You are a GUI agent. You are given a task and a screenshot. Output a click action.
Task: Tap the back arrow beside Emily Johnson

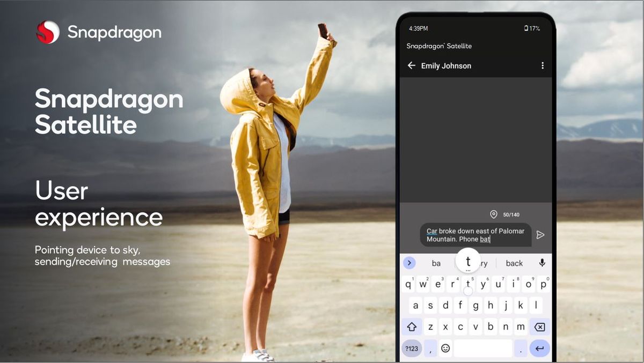[412, 65]
